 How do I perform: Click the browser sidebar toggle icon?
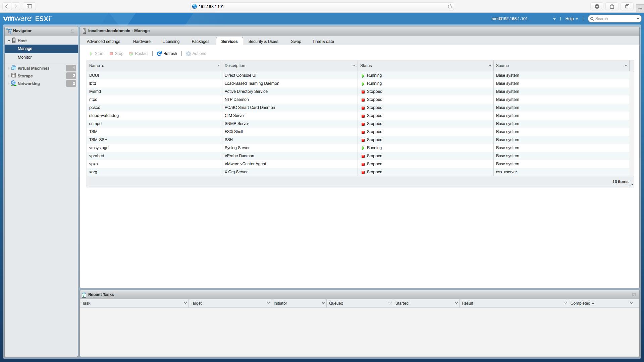point(29,6)
